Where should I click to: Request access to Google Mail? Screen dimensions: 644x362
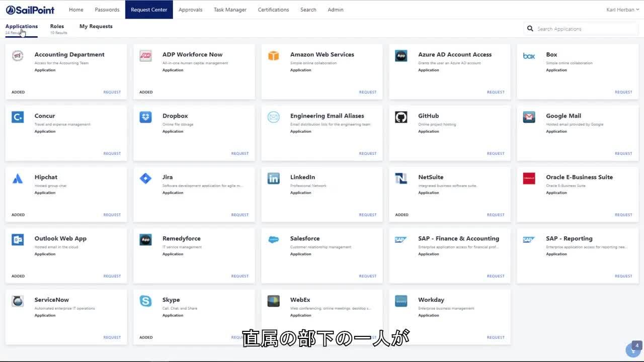pos(623,153)
